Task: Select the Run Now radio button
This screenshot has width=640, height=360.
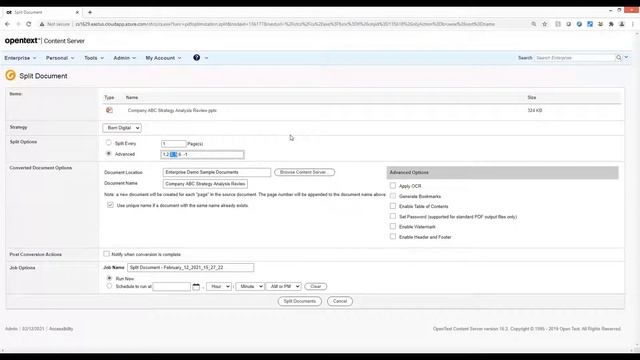Action: (x=109, y=278)
